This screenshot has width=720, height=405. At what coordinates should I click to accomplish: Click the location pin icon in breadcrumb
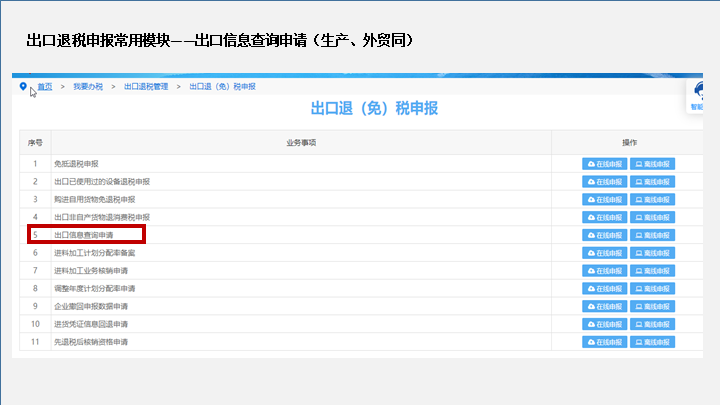point(23,86)
